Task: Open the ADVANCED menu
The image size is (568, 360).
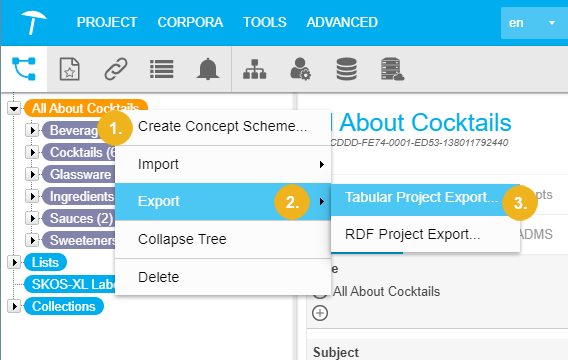Action: pos(342,22)
